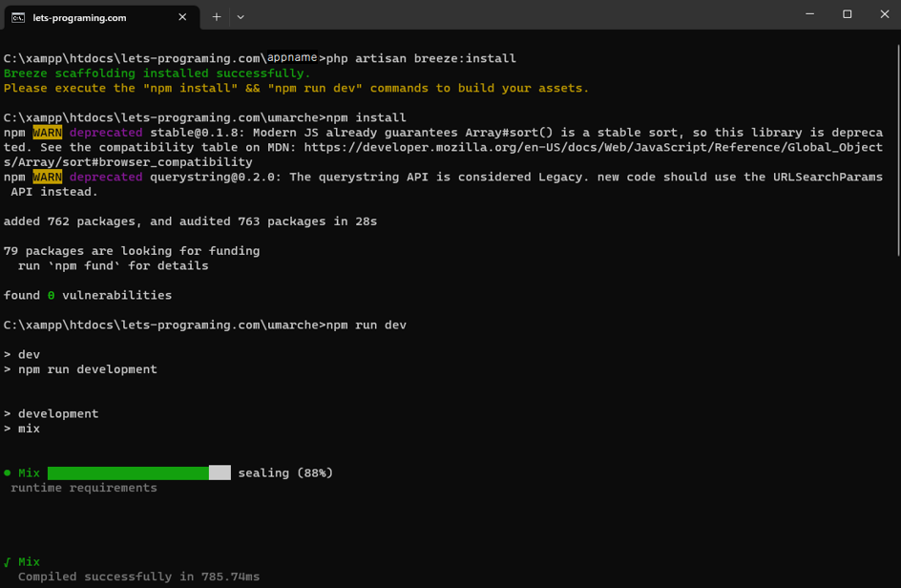Select the lets-programing.com tab title

79,17
